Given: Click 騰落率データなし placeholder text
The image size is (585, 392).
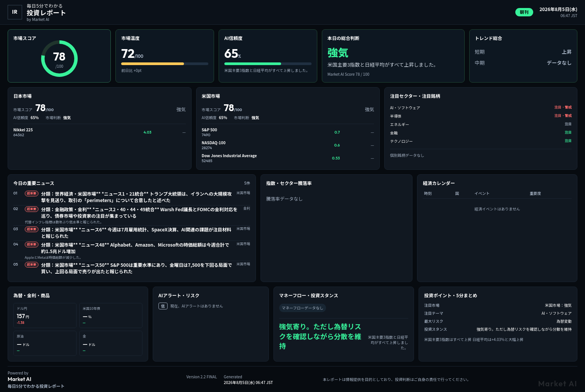Looking at the screenshot, I should click(x=284, y=199).
